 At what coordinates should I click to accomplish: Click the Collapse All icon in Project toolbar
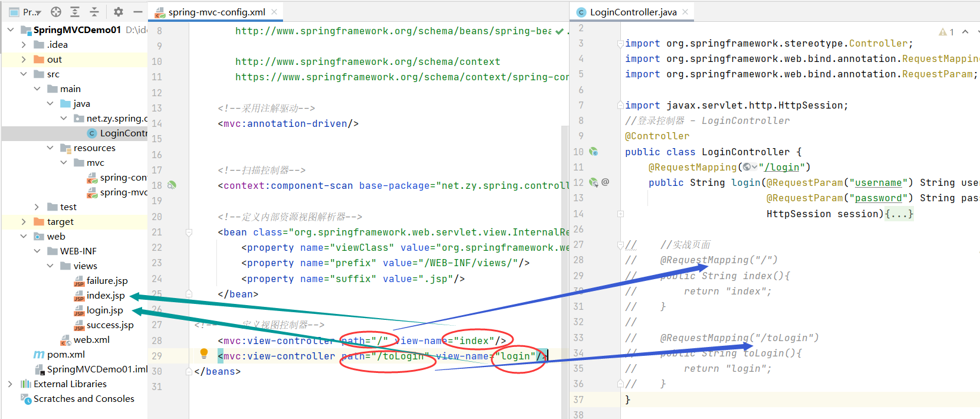(x=94, y=12)
